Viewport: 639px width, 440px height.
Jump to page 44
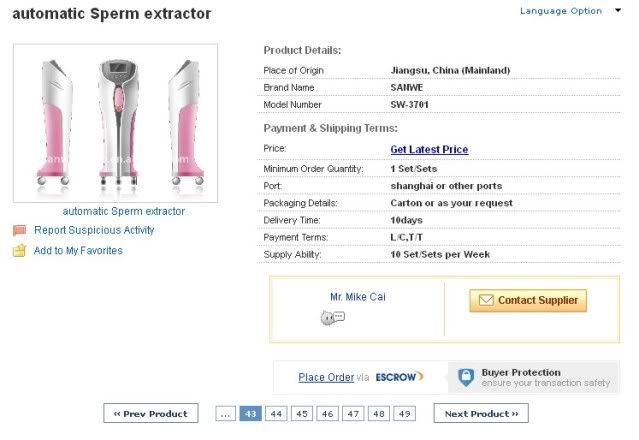[276, 413]
